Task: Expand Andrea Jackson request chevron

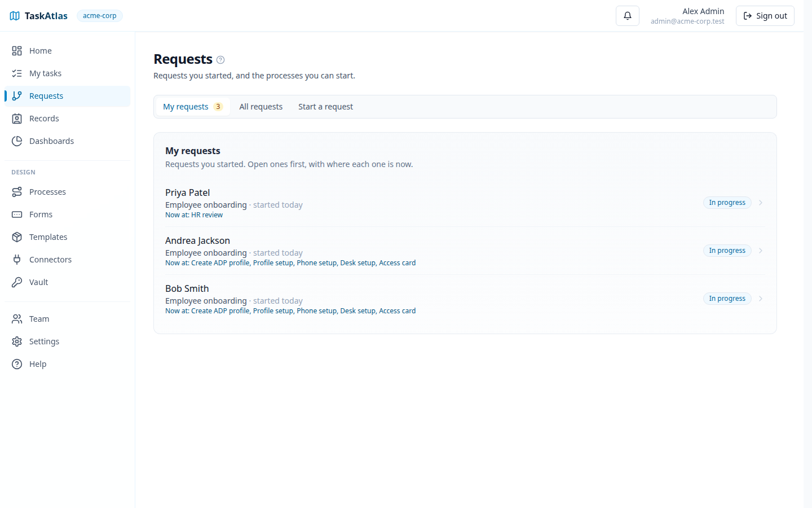Action: [x=761, y=251]
